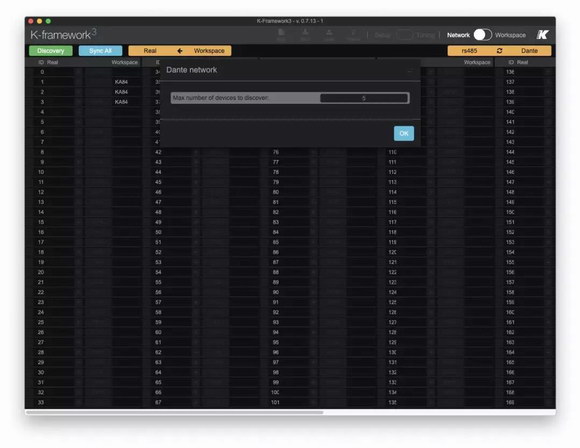Viewport: 580px width, 448px height.
Task: Select the Real option in the orange bar
Action: click(150, 51)
